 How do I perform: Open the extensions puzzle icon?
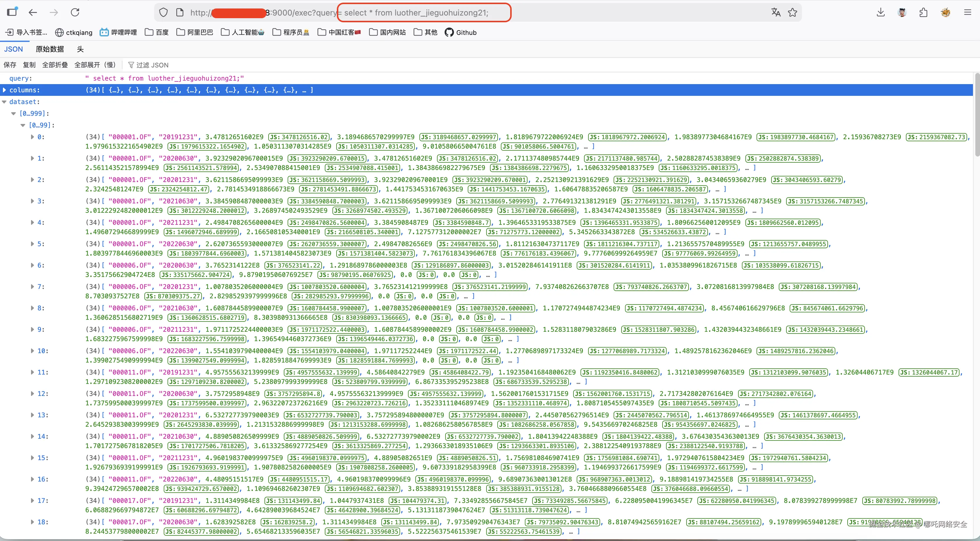pyautogui.click(x=923, y=13)
